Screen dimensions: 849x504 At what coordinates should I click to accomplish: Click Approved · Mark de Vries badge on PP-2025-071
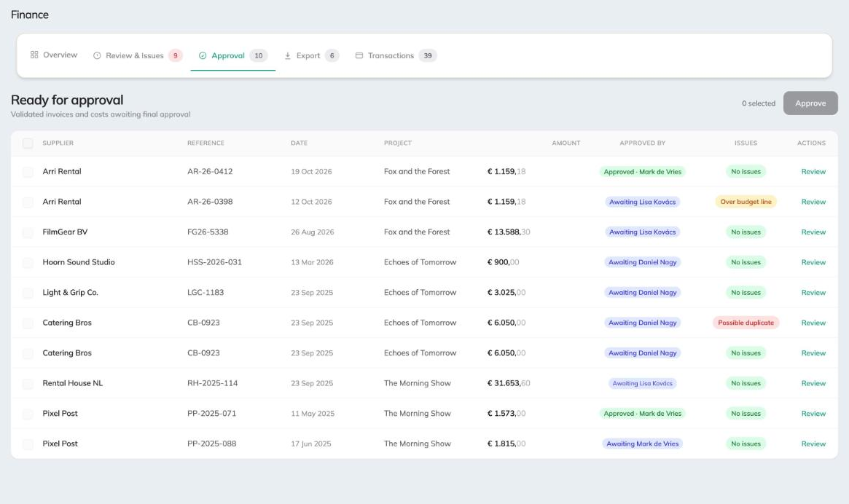pos(642,414)
